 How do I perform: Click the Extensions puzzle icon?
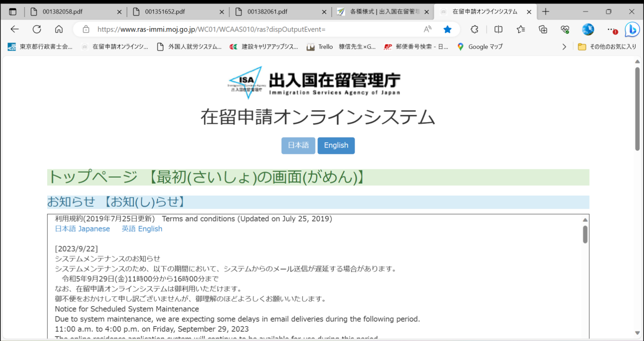pyautogui.click(x=474, y=29)
